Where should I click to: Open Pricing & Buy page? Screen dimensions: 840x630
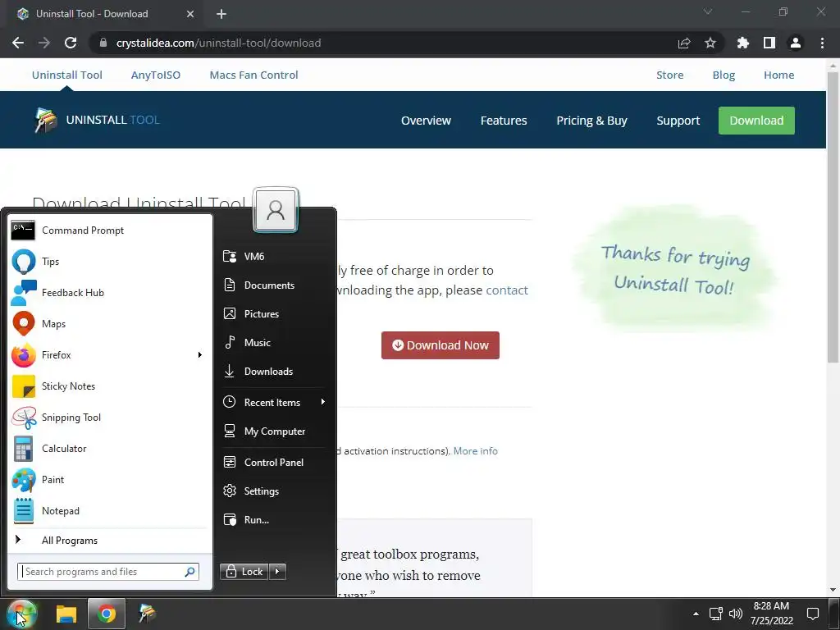[591, 121]
